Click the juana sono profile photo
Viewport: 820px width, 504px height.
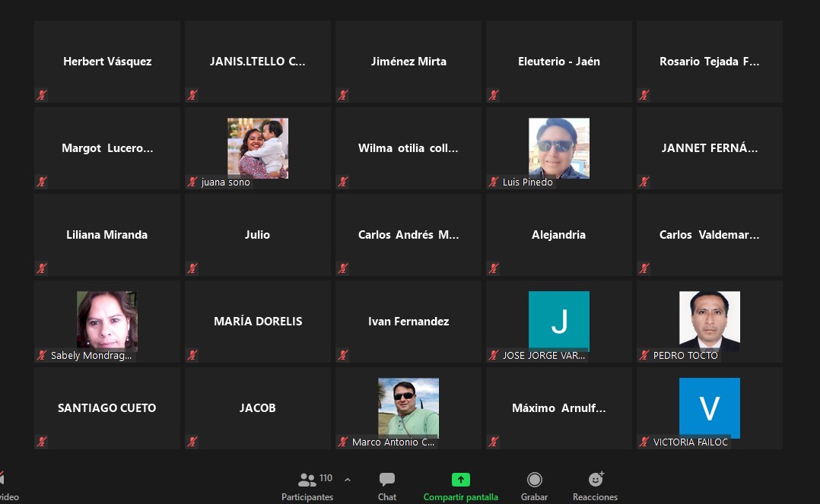(258, 147)
